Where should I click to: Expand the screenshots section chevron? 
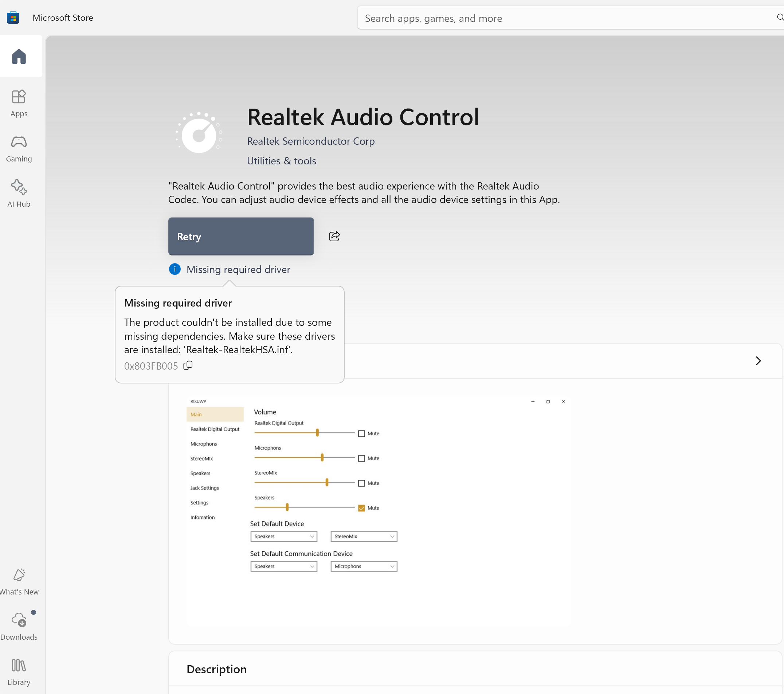coord(758,360)
